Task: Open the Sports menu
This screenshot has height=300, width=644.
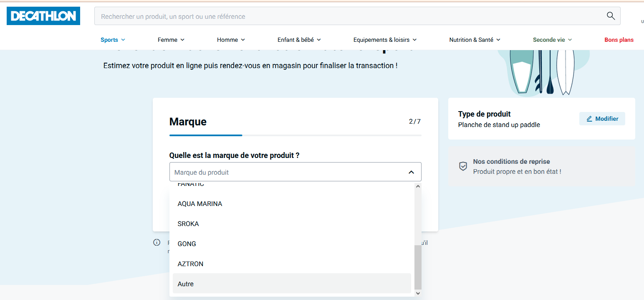Action: [x=113, y=40]
